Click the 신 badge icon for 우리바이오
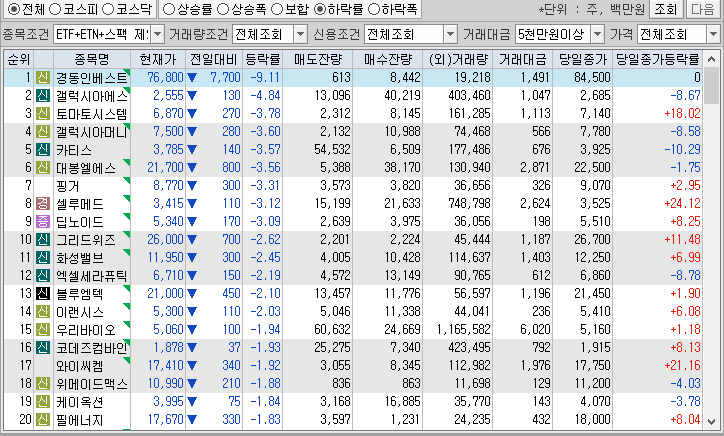Screen dimensions: 724x436 coord(43,330)
